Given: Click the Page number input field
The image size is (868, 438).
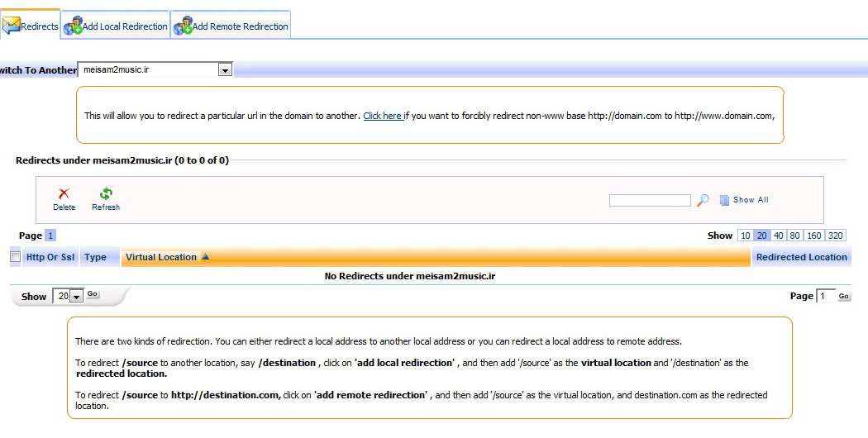Looking at the screenshot, I should click(x=825, y=296).
